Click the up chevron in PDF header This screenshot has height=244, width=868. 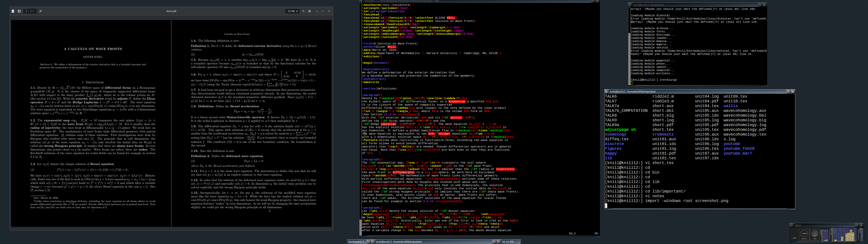[323, 11]
